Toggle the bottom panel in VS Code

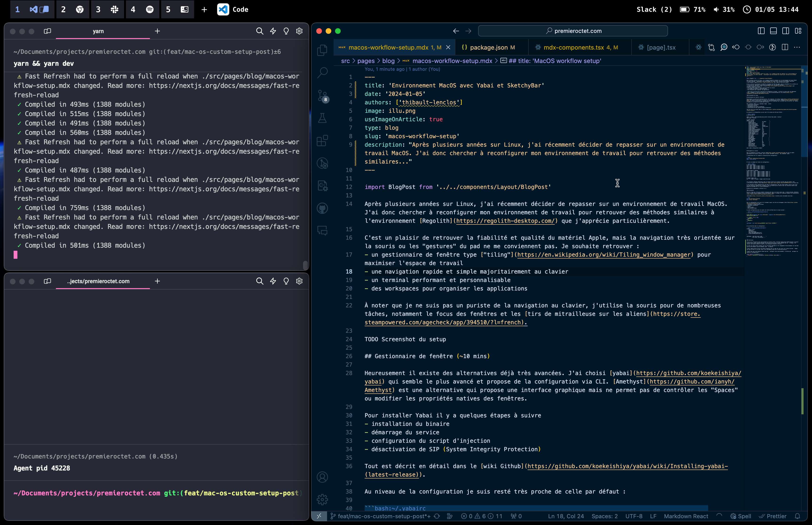pos(773,31)
